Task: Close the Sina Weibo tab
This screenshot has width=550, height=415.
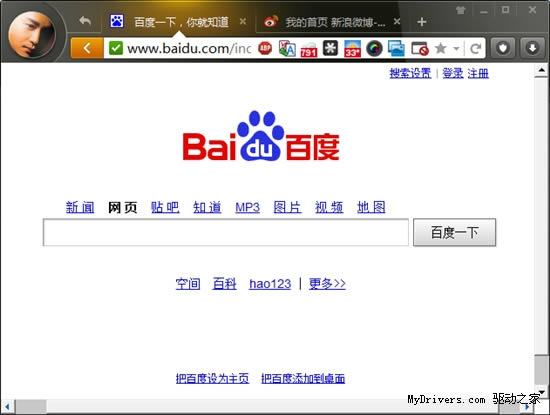Action: coord(397,22)
